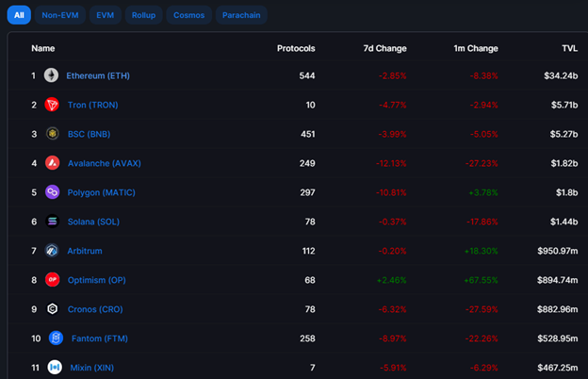
Task: Click Polygon's protocol count 297
Action: (307, 192)
